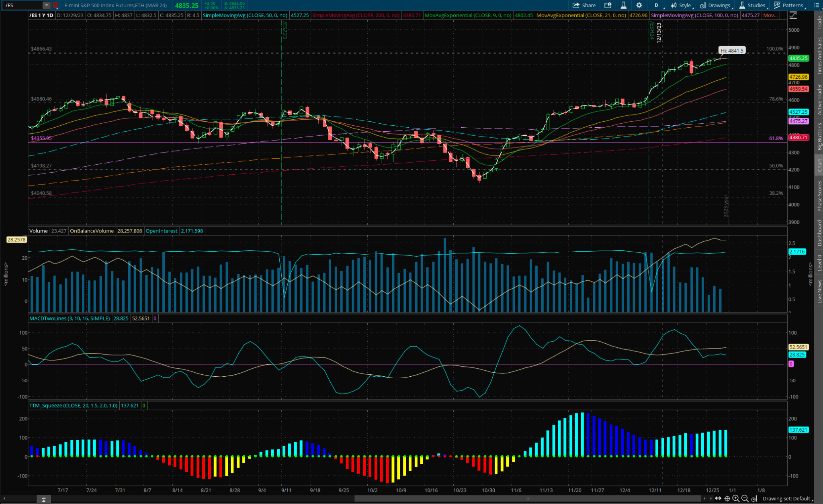Screen dimensions: 823x504
Task: Click the zoom in magnifier icon
Action: tap(736, 498)
